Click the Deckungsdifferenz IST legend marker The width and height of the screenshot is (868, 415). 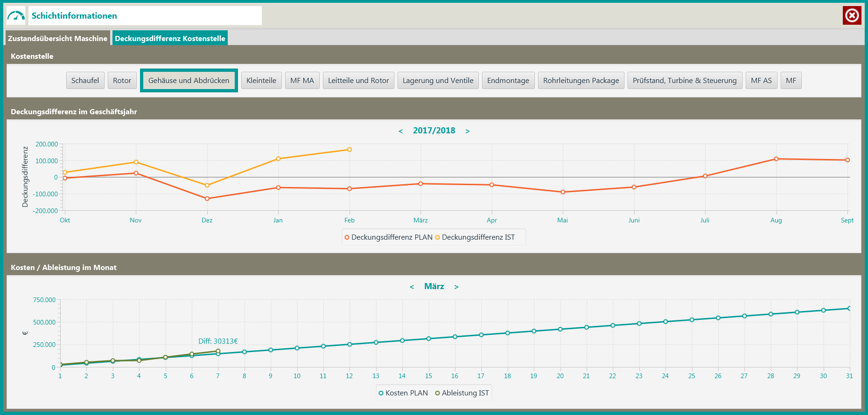[437, 237]
